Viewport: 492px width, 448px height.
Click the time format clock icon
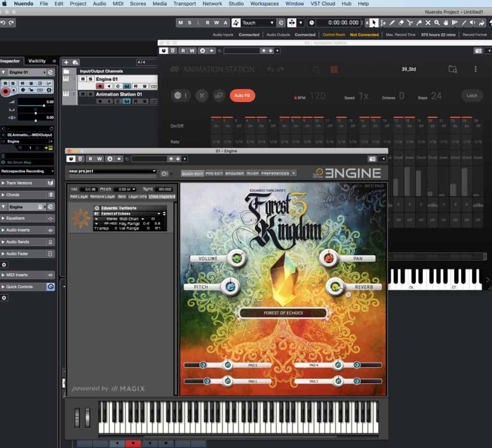click(311, 23)
